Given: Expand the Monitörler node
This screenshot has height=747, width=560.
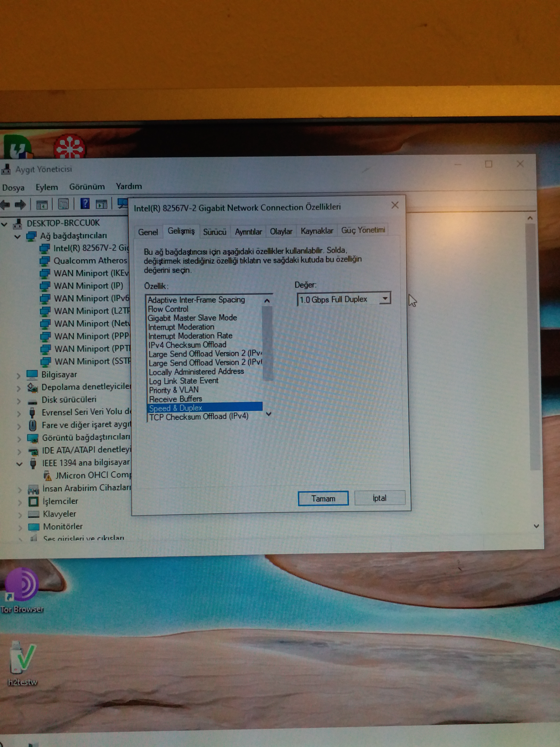Looking at the screenshot, I should (20, 528).
